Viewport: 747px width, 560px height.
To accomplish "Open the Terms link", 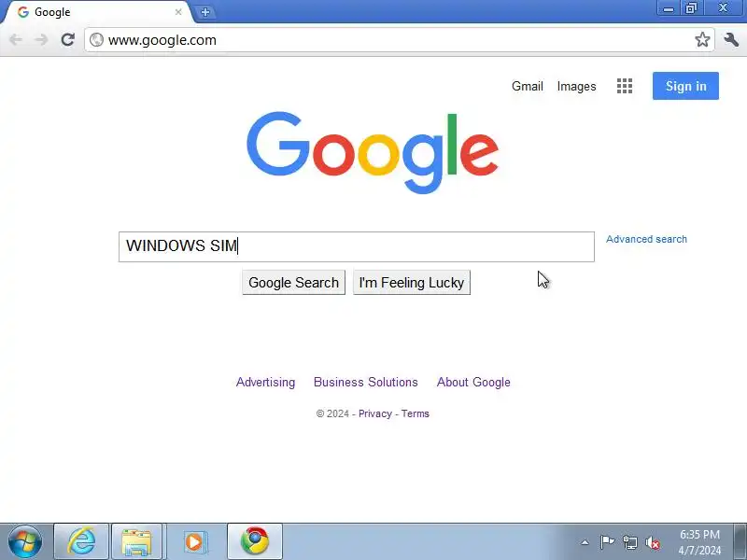I will tap(415, 413).
